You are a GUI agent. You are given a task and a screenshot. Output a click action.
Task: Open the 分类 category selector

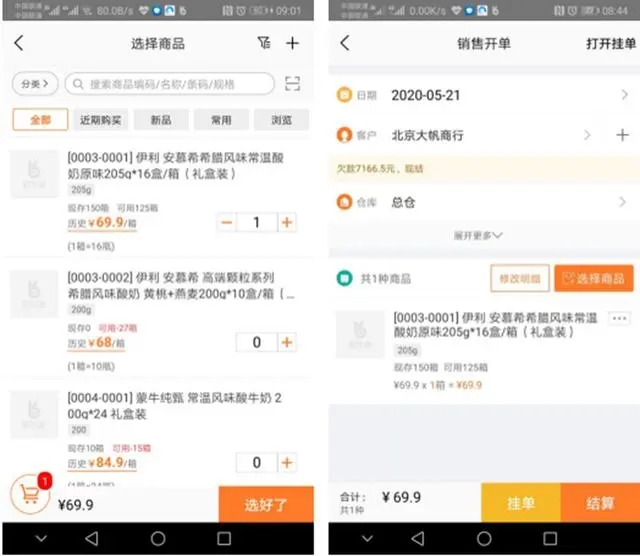point(35,84)
